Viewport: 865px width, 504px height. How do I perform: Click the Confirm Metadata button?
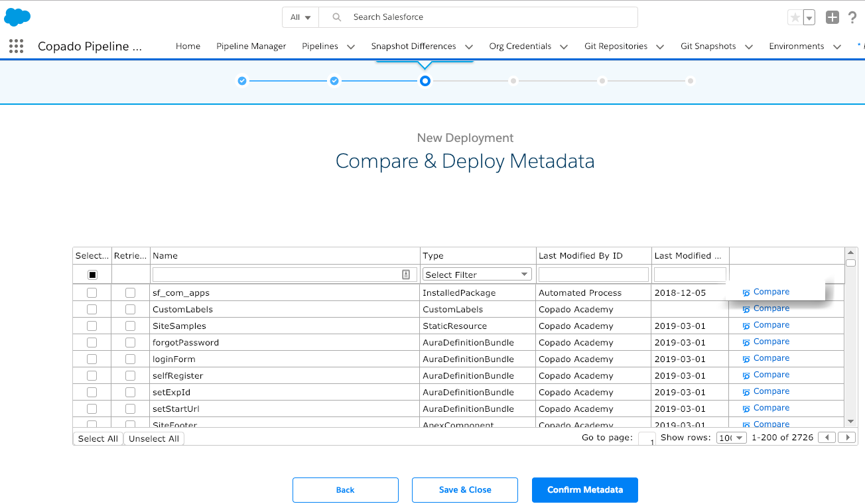tap(585, 490)
